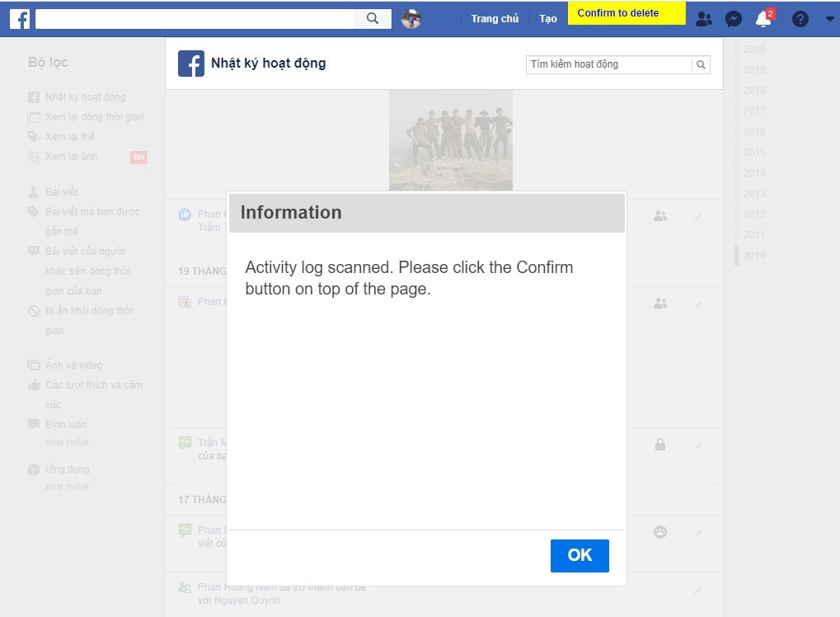840x617 pixels.
Task: Select Xem lại dòng thời gian filter
Action: (94, 117)
